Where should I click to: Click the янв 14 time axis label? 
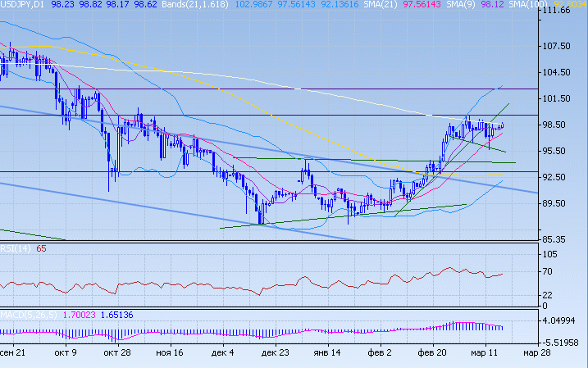(x=327, y=352)
